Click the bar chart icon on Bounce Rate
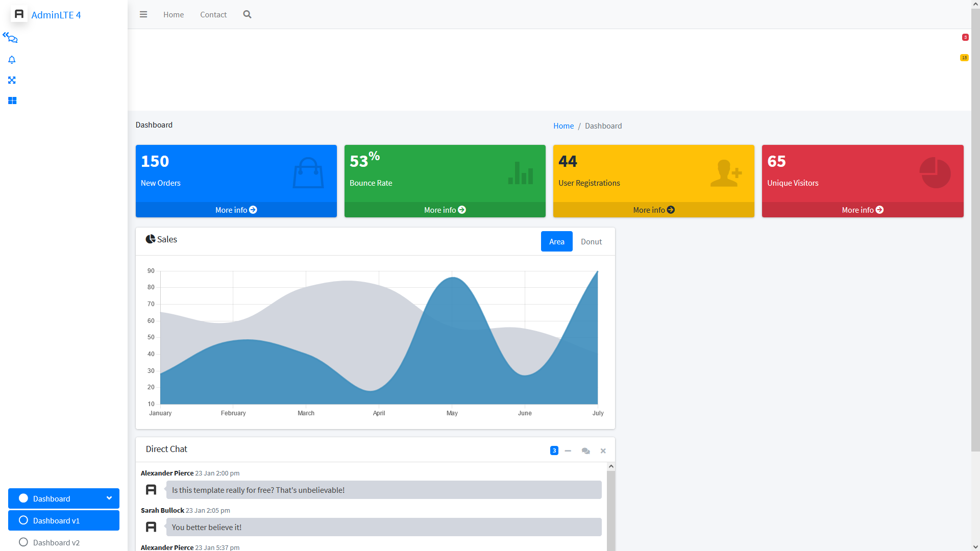The height and width of the screenshot is (551, 980). pos(521,173)
